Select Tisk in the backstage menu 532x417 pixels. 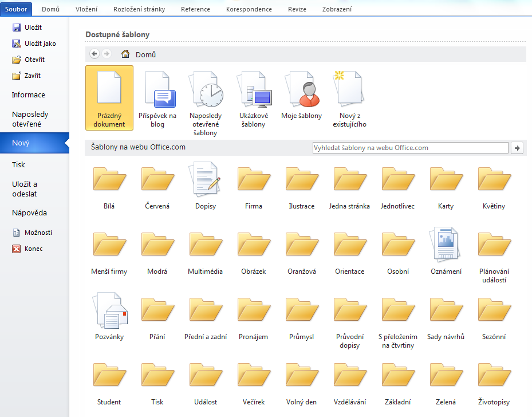pos(19,164)
